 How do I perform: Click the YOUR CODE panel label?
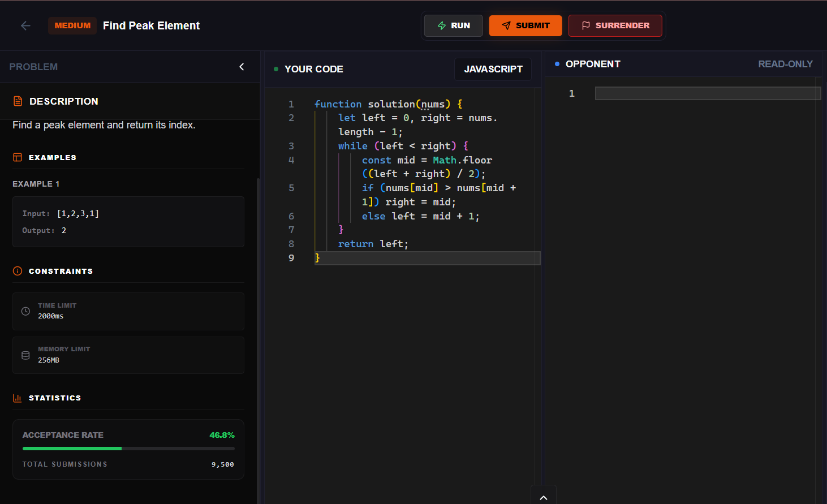pos(314,69)
